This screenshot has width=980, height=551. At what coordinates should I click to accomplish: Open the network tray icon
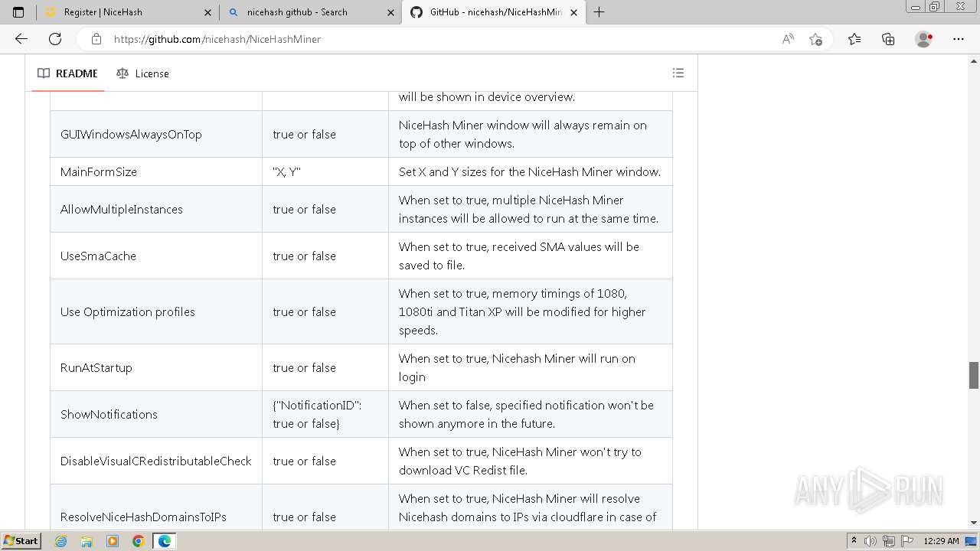(889, 541)
